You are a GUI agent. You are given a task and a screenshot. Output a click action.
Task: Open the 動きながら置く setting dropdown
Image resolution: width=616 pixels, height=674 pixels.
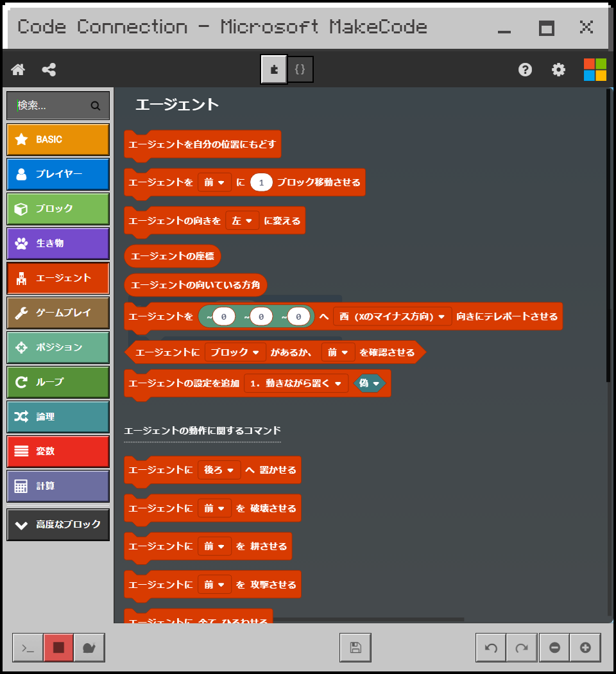point(296,383)
